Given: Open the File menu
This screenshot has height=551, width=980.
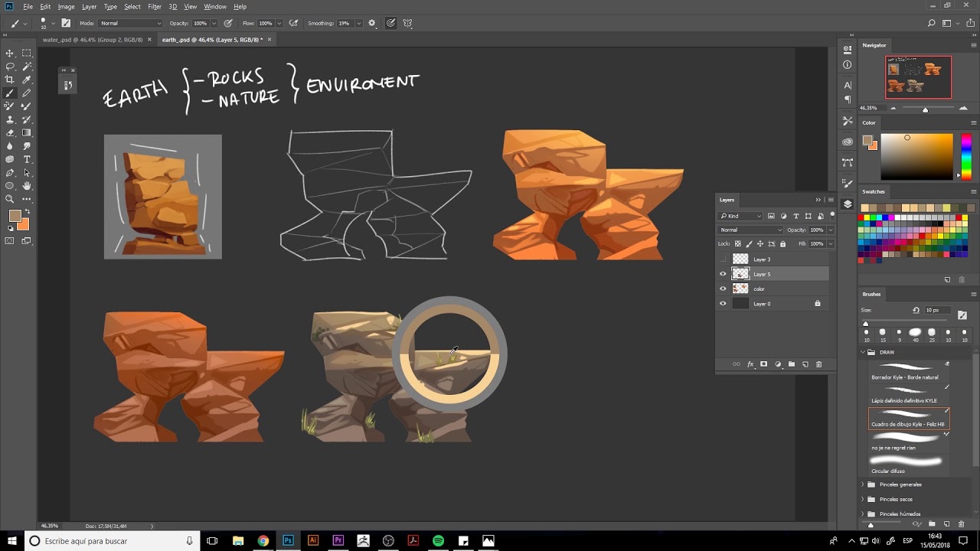Looking at the screenshot, I should point(28,7).
